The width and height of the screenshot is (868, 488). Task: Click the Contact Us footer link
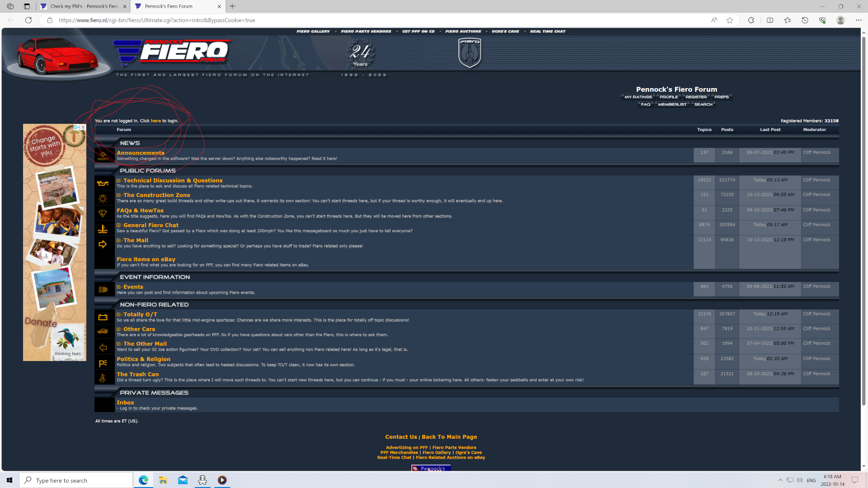coord(401,437)
